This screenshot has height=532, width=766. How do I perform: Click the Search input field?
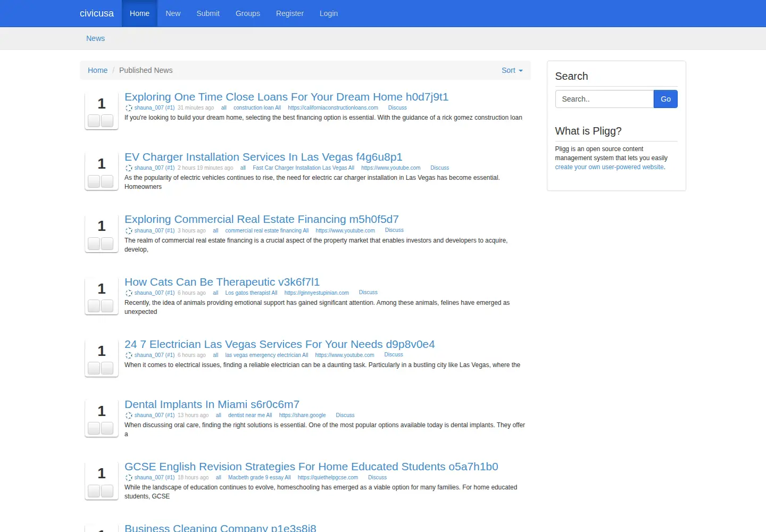(604, 99)
